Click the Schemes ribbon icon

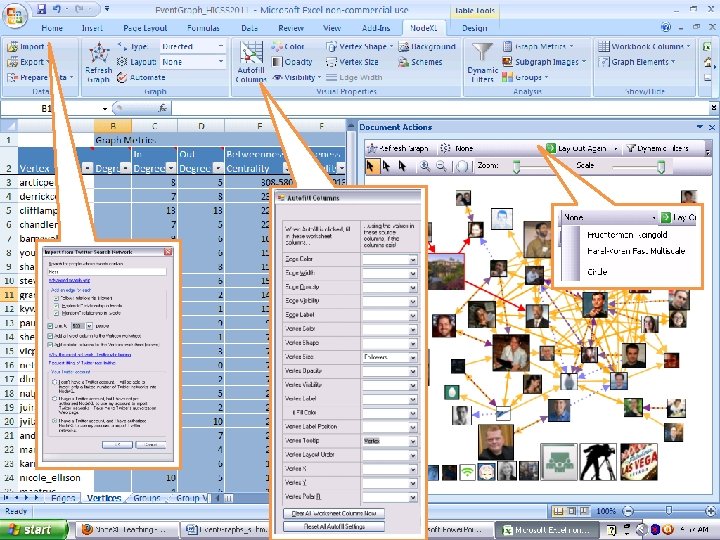404,62
